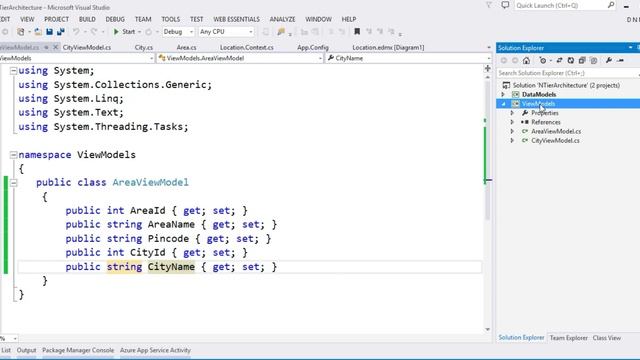Screen dimensions: 640x360
Task: Switch to Location.Context.cs tab
Action: coord(247,47)
